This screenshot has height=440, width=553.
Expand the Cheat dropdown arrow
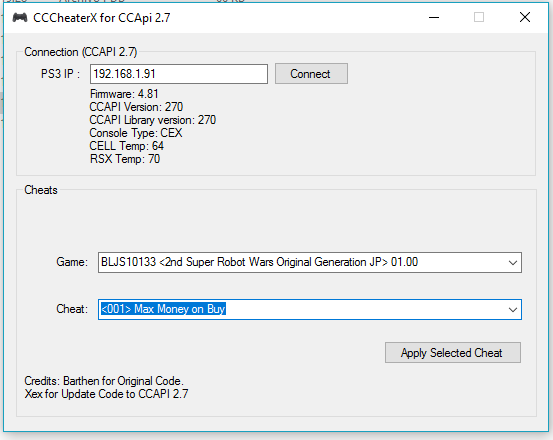[x=512, y=310]
